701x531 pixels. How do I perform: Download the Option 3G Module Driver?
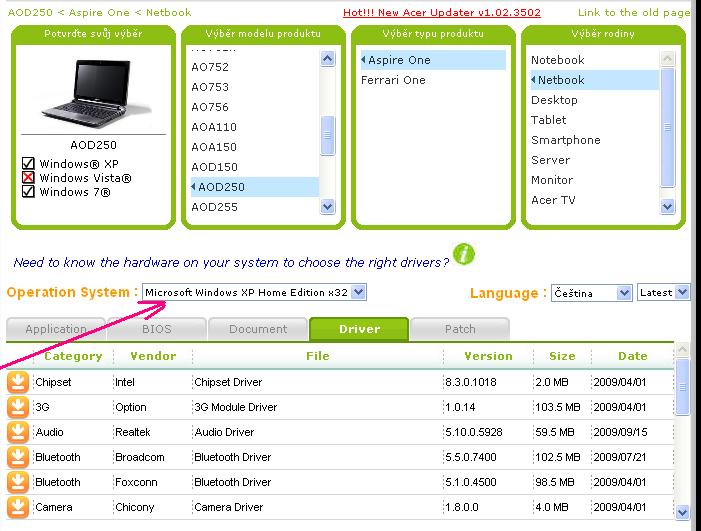click(x=17, y=407)
